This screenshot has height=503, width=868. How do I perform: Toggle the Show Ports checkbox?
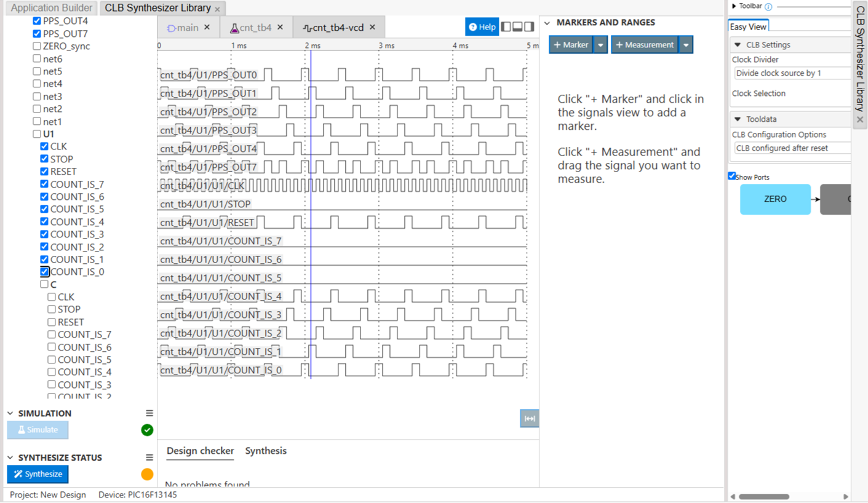[732, 176]
